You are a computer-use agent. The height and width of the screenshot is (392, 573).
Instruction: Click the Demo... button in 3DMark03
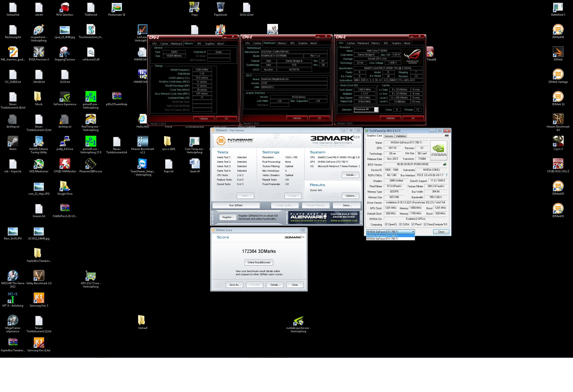point(347,205)
